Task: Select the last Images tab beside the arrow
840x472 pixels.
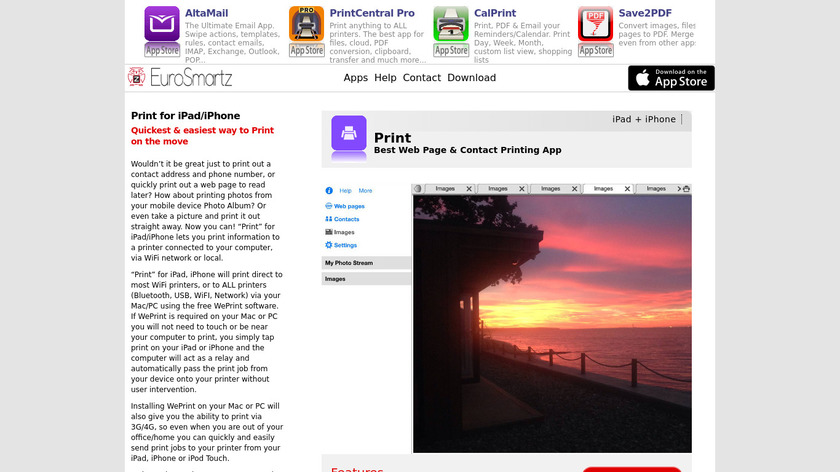Action: tap(656, 189)
